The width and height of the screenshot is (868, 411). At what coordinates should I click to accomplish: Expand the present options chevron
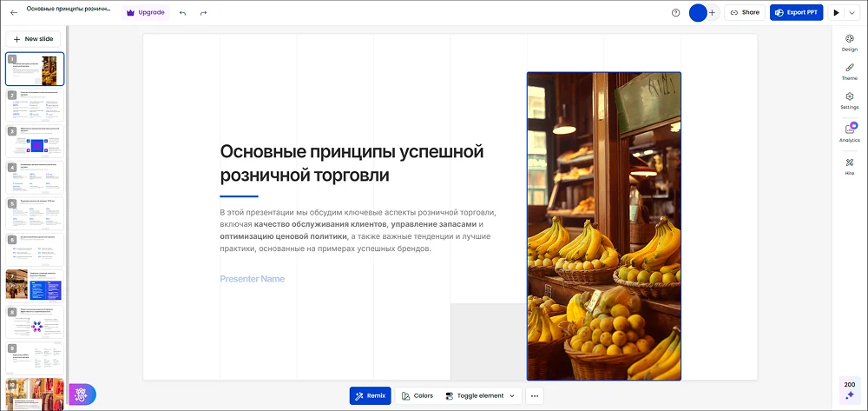click(x=852, y=13)
